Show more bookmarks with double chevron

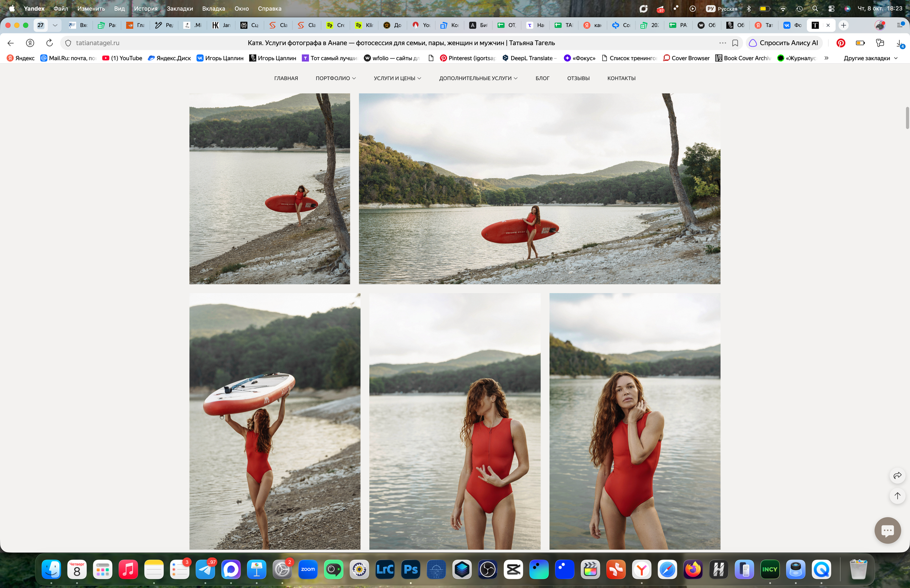tap(826, 58)
